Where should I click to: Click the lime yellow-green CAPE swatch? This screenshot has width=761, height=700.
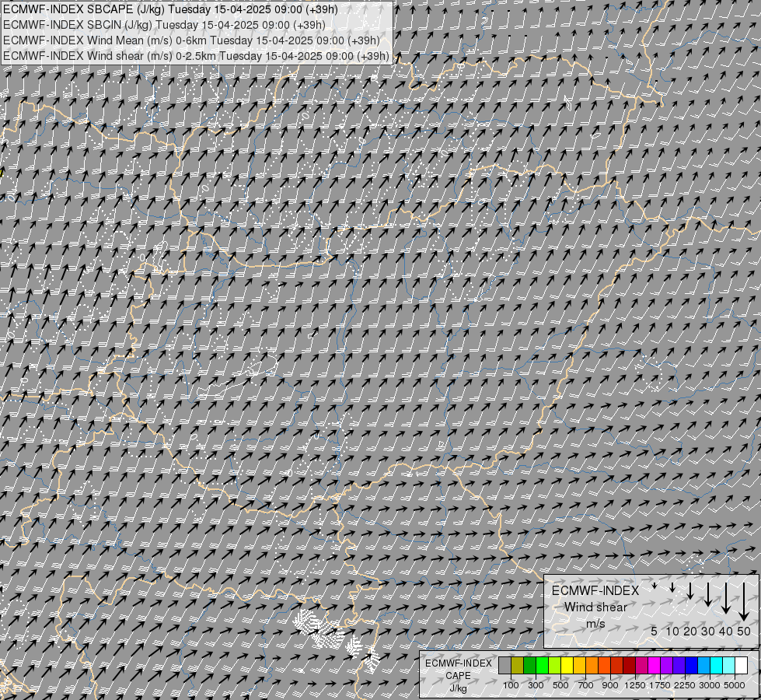point(554,666)
